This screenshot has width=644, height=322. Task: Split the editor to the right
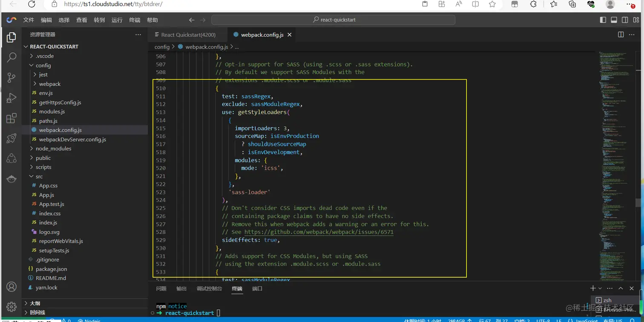(621, 34)
